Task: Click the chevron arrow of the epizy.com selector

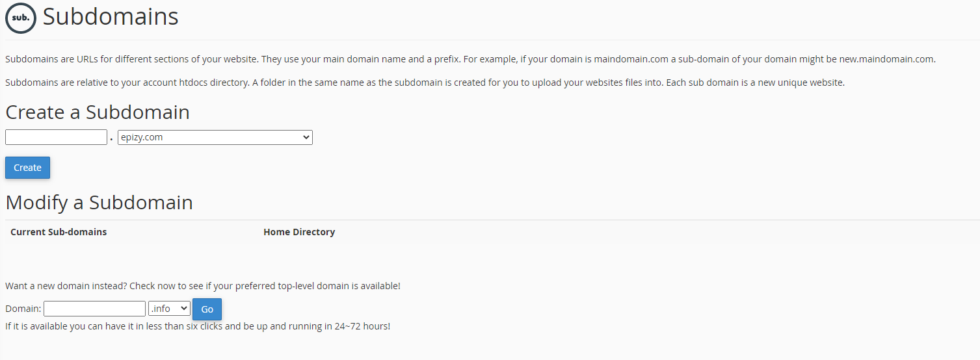Action: [306, 137]
